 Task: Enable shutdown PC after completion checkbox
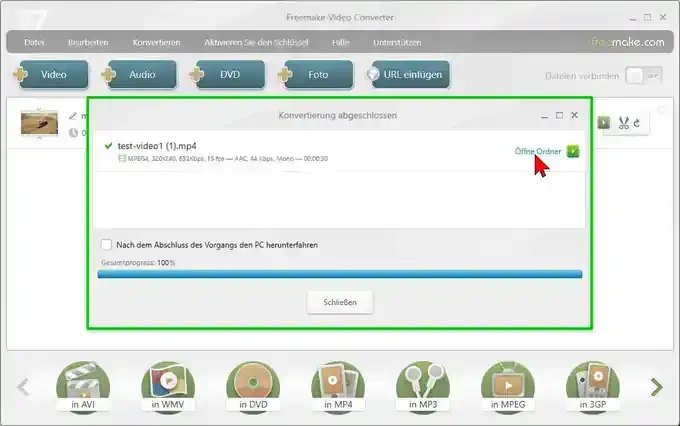106,245
